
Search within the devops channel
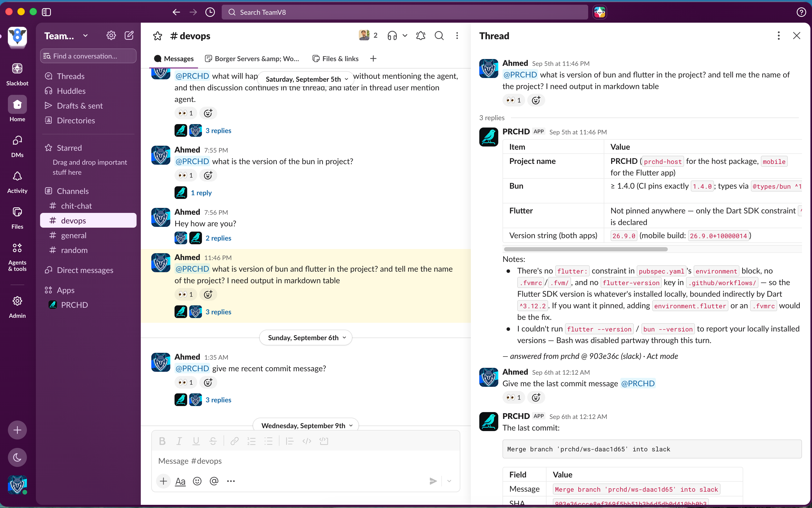[x=439, y=36]
